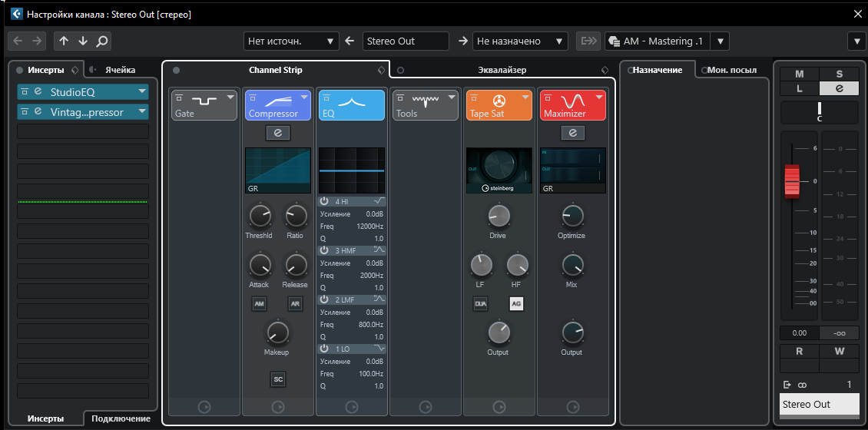Click the Maximizer Optimize knob
Image resolution: width=868 pixels, height=430 pixels.
pyautogui.click(x=572, y=217)
